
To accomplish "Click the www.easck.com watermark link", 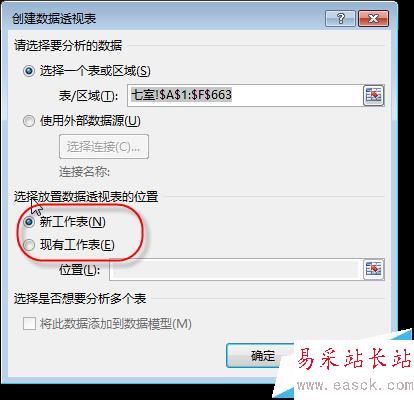I will [x=355, y=386].
